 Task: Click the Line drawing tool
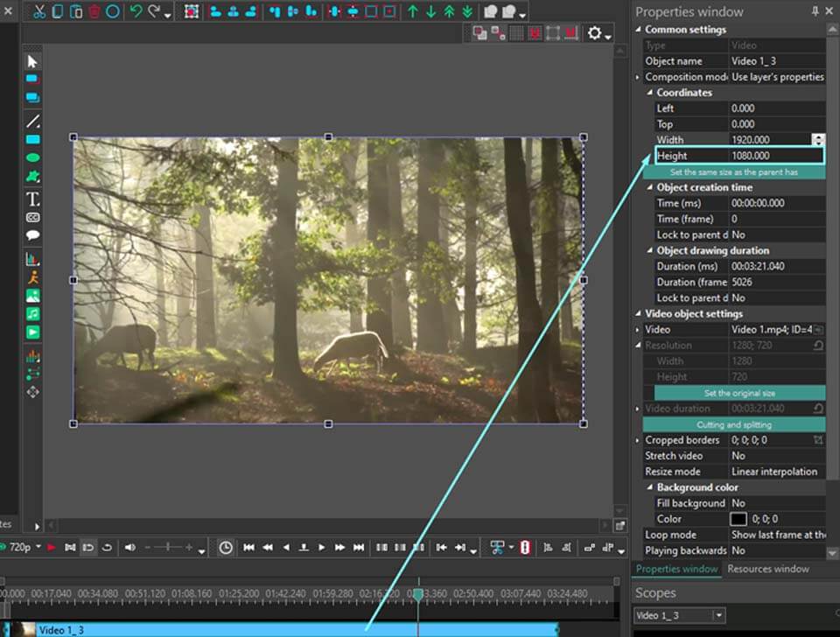pyautogui.click(x=32, y=122)
